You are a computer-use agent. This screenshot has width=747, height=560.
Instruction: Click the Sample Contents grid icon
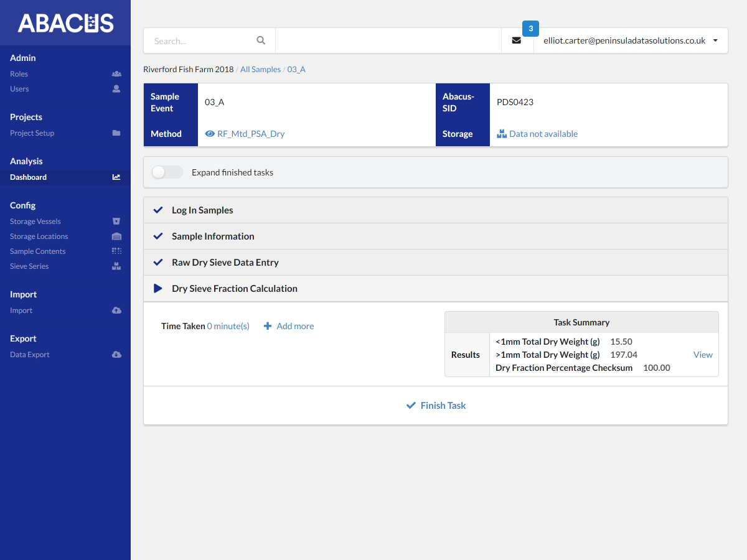(116, 251)
